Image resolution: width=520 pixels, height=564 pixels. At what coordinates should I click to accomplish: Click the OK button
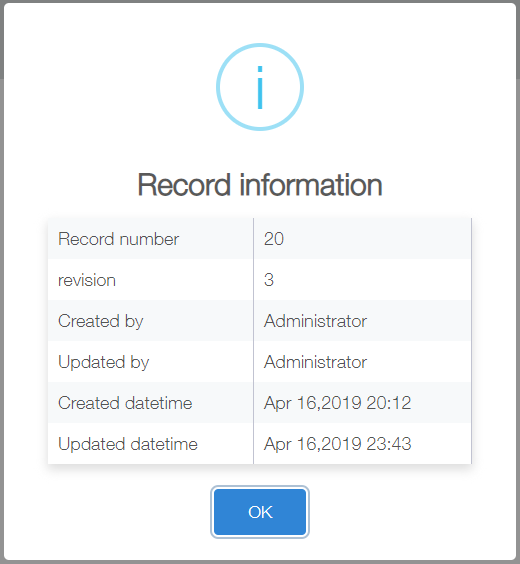coord(260,512)
